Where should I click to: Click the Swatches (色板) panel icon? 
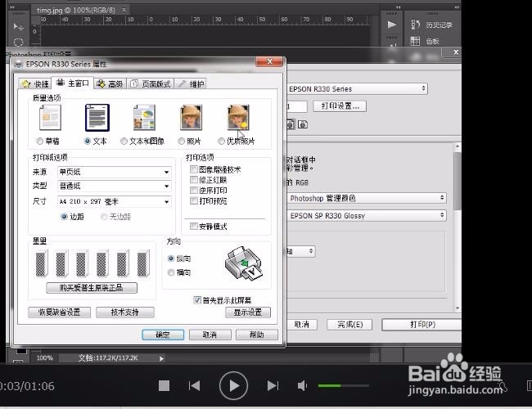(x=415, y=41)
